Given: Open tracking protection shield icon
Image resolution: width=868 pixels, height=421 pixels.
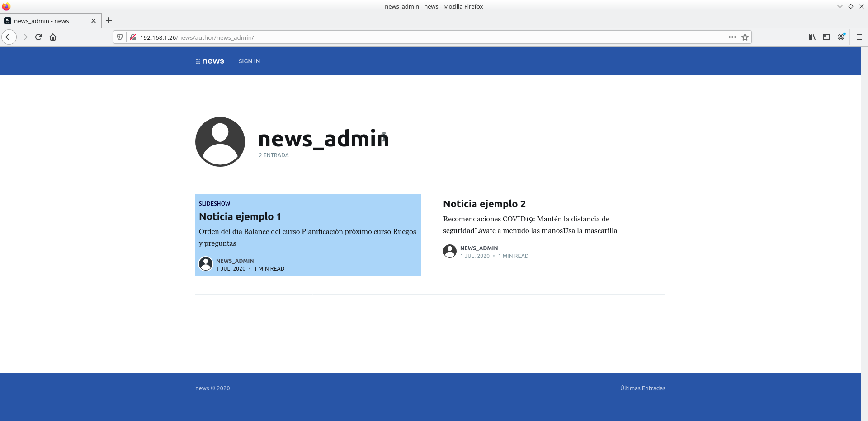Looking at the screenshot, I should click(120, 37).
